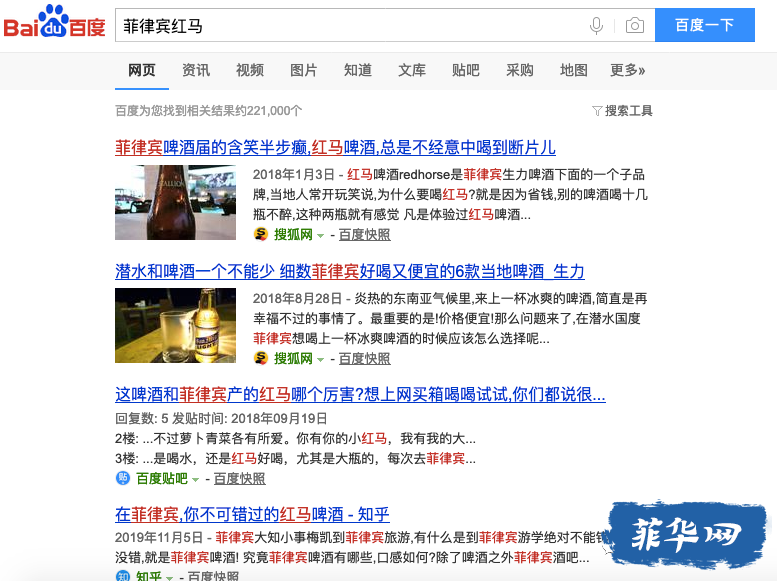Open result 菲律宾啤酒届的含笑半步癫
Image resolution: width=777 pixels, height=581 pixels.
click(335, 147)
